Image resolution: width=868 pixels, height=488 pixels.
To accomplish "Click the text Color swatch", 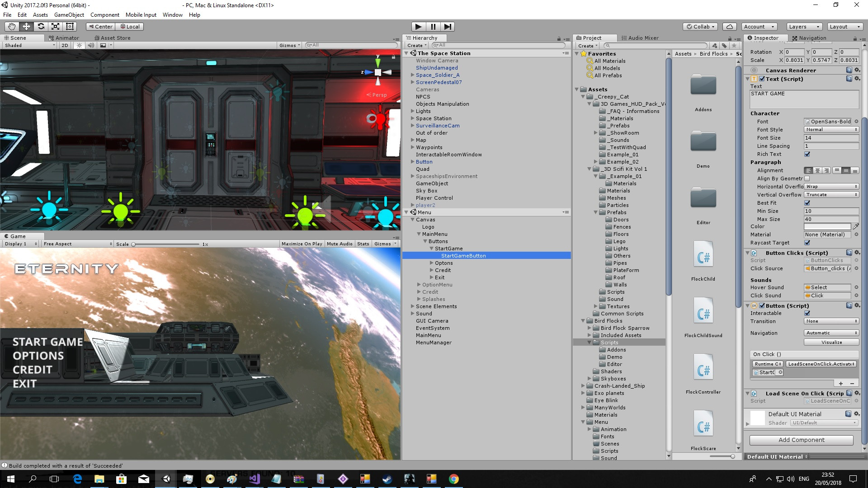I will pyautogui.click(x=827, y=226).
